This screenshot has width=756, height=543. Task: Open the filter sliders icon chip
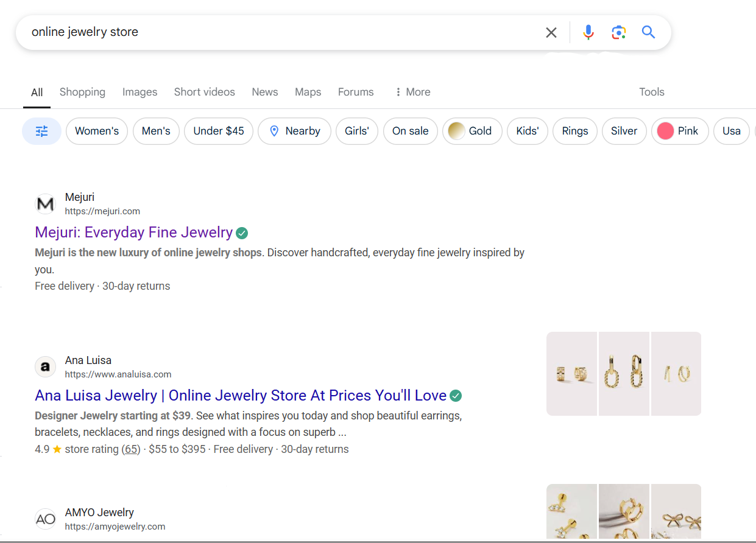(x=41, y=131)
